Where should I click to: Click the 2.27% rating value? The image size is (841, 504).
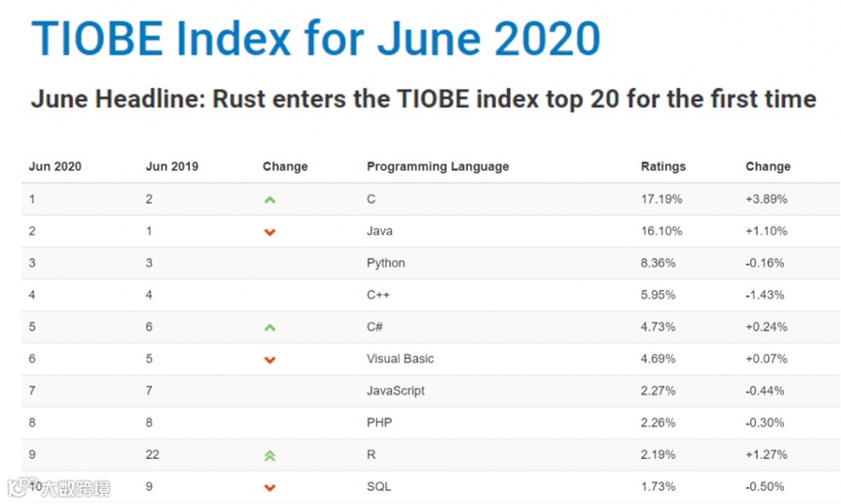coord(658,391)
